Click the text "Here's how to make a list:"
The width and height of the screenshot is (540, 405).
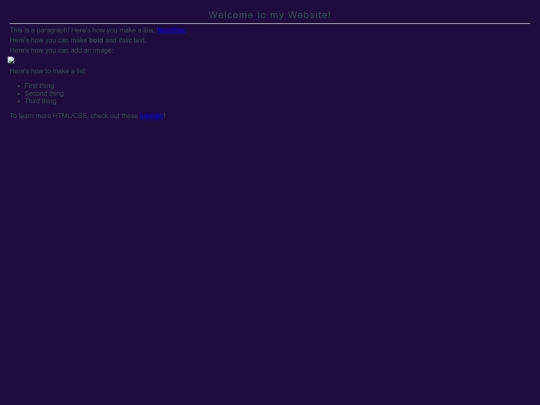48,71
